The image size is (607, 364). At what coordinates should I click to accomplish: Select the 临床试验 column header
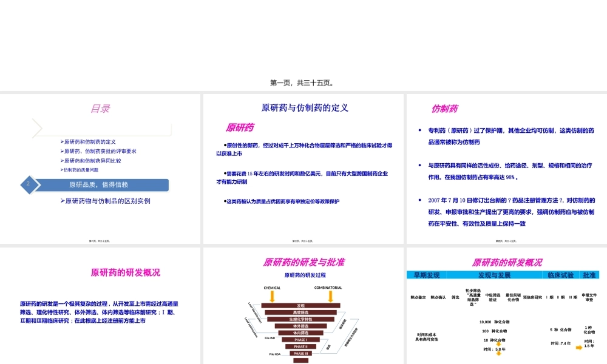coord(561,275)
